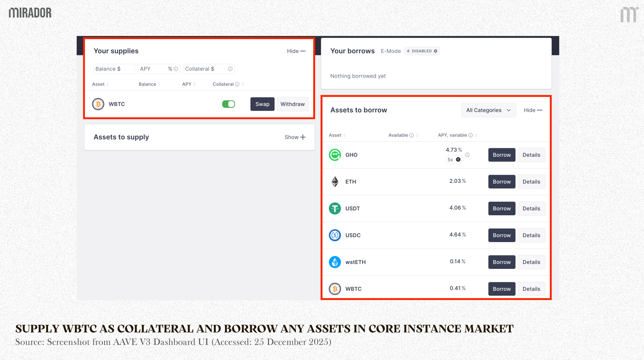The width and height of the screenshot is (644, 360).
Task: Click the wstETH token icon
Action: 335,262
